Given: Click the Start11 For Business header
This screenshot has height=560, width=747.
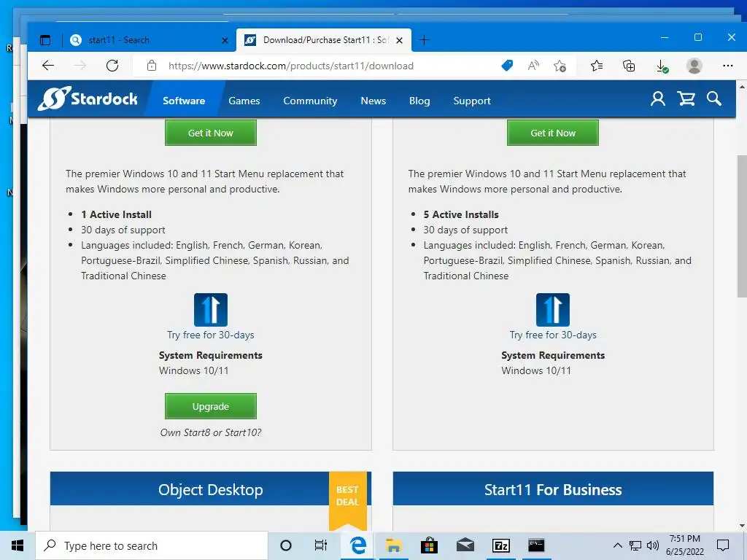Looking at the screenshot, I should pyautogui.click(x=553, y=489).
